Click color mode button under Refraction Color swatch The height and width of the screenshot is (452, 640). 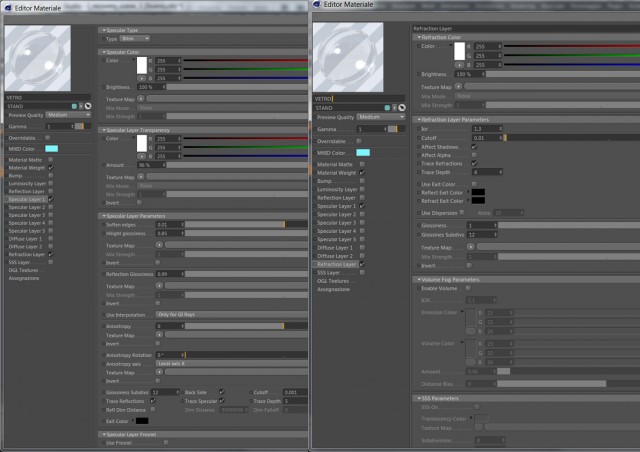(459, 65)
